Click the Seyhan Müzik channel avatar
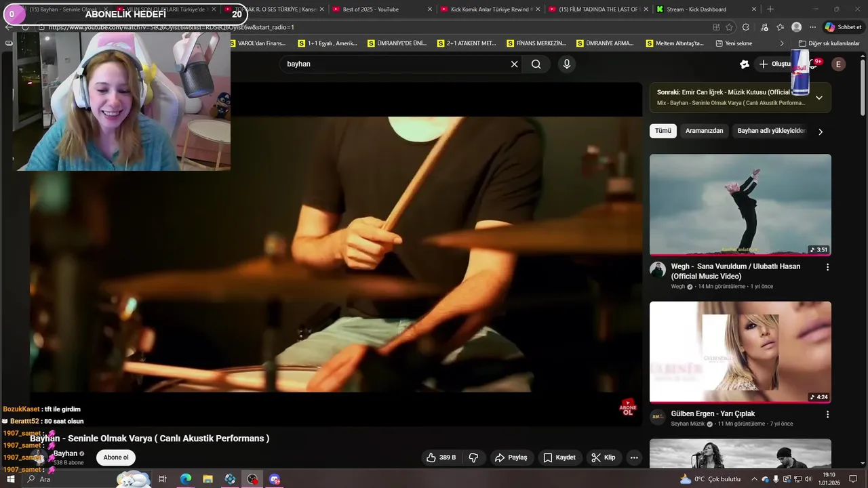 point(658,417)
